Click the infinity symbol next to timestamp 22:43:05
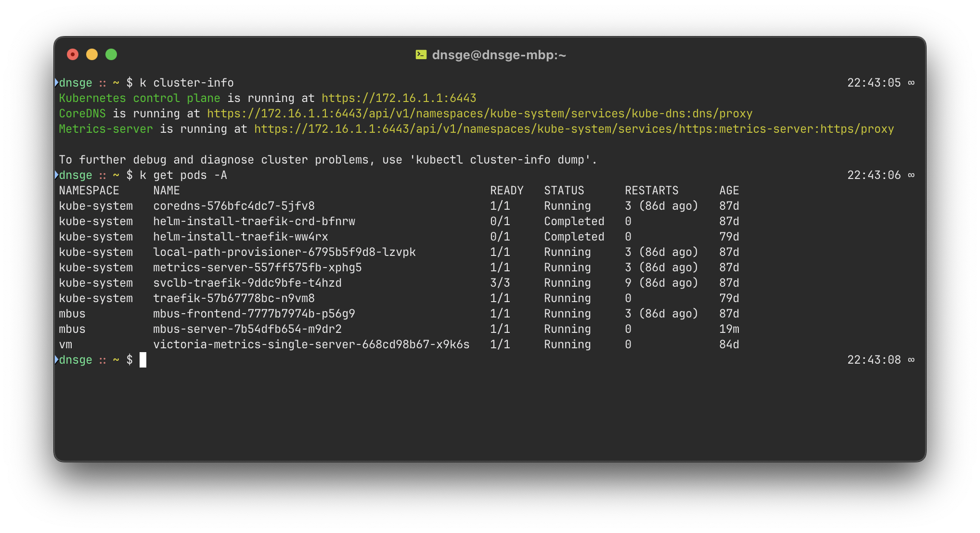 (x=911, y=82)
